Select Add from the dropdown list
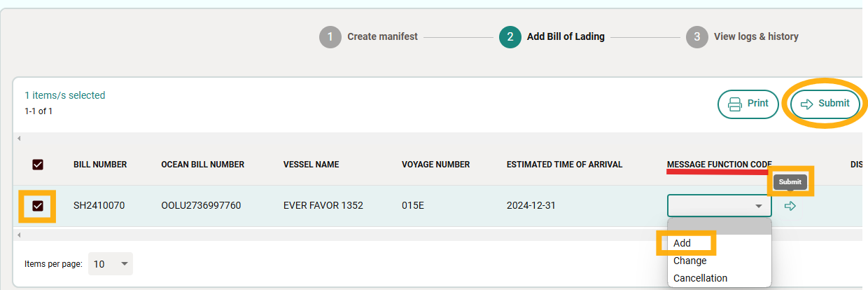Image resolution: width=868 pixels, height=290 pixels. coord(682,243)
